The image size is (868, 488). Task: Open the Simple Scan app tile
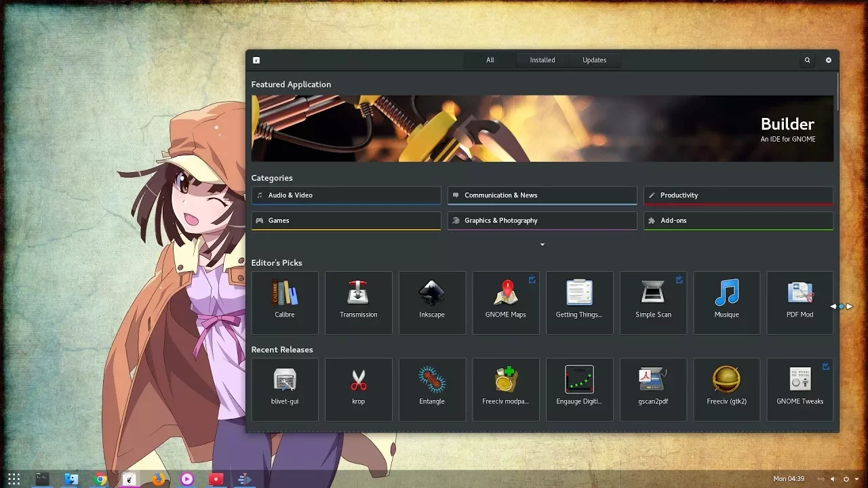(653, 303)
